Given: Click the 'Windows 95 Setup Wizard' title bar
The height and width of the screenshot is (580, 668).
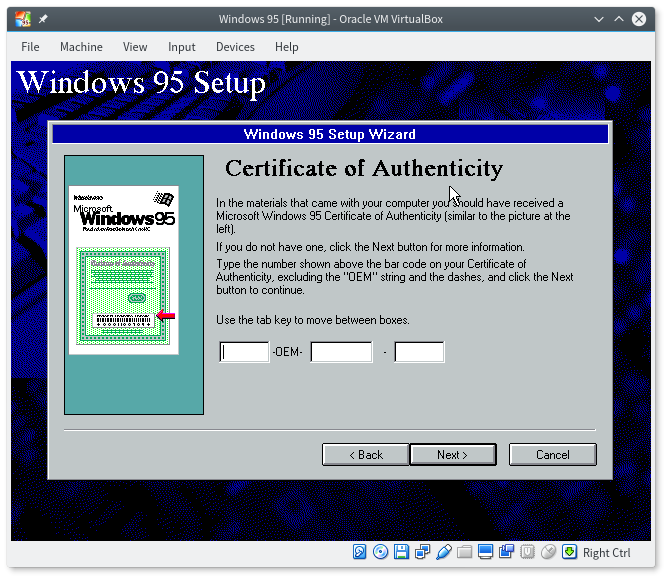Looking at the screenshot, I should [330, 134].
